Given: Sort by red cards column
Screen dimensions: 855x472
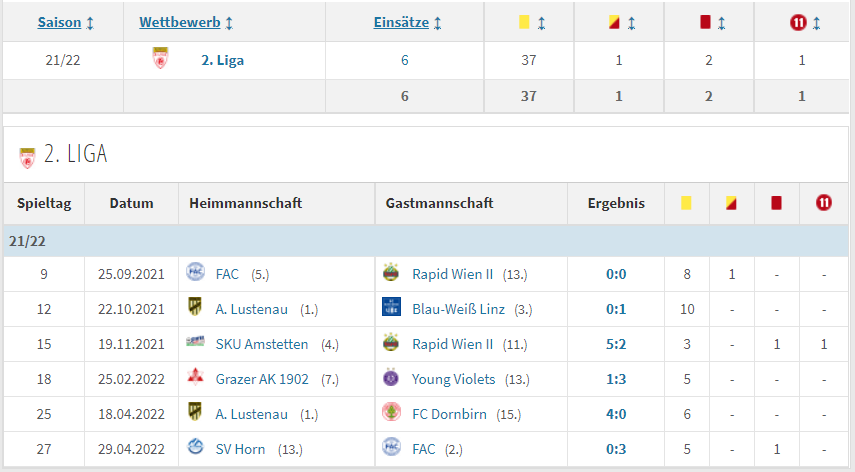Looking at the screenshot, I should coord(712,23).
